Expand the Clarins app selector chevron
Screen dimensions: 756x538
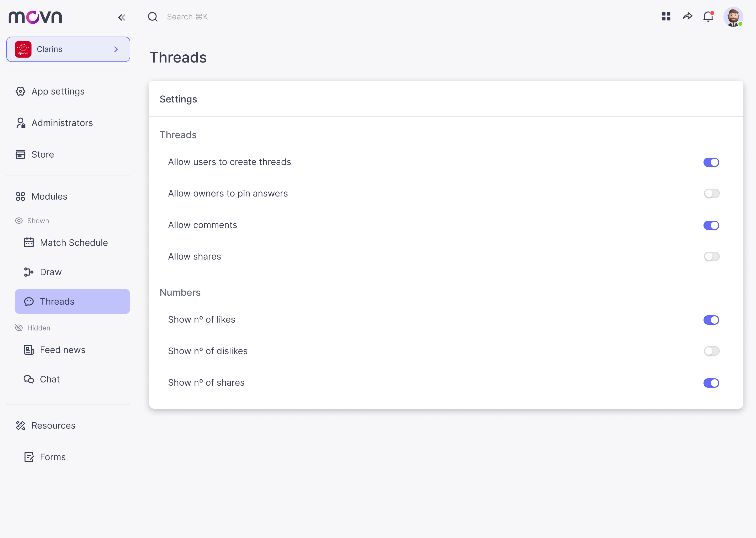[116, 49]
